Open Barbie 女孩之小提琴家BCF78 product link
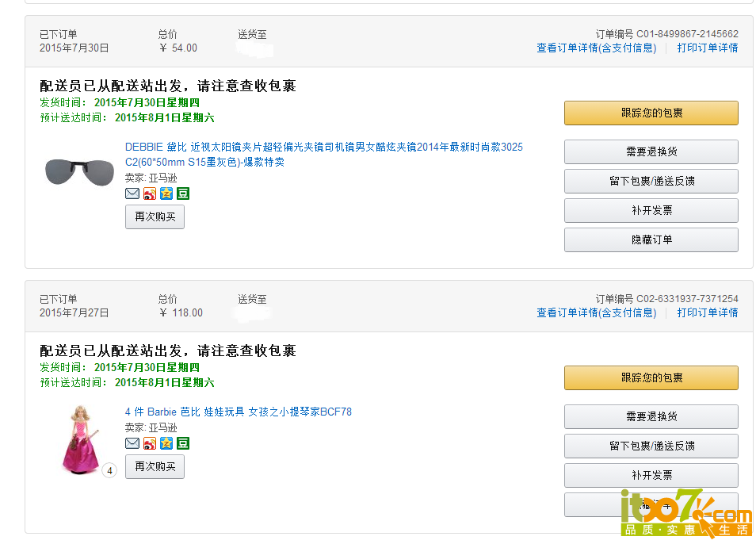756x544 pixels. tap(239, 412)
